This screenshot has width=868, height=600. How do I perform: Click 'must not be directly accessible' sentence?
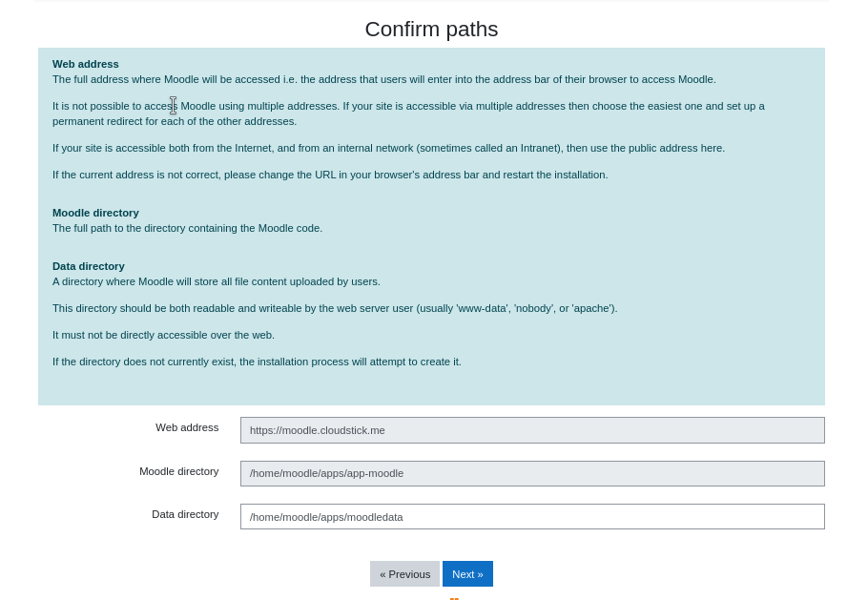click(163, 335)
